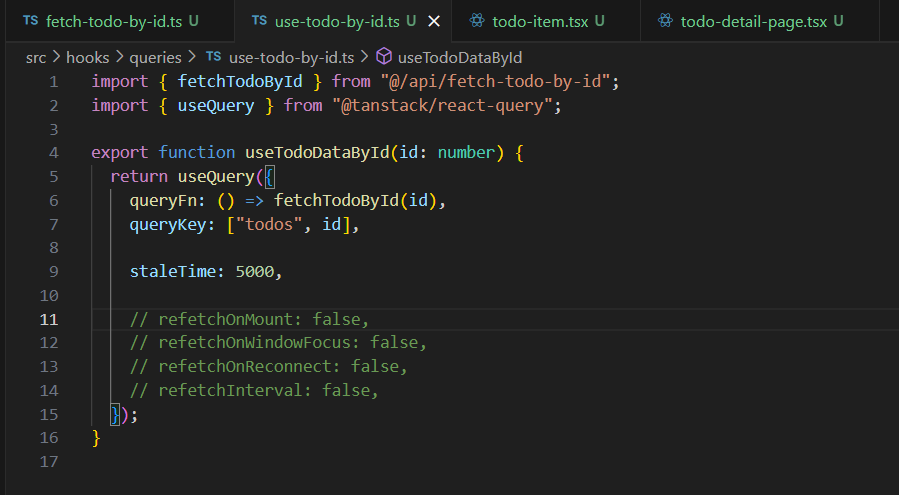
Task: Click the React icon on todo-item.tsx tab
Action: click(x=477, y=20)
